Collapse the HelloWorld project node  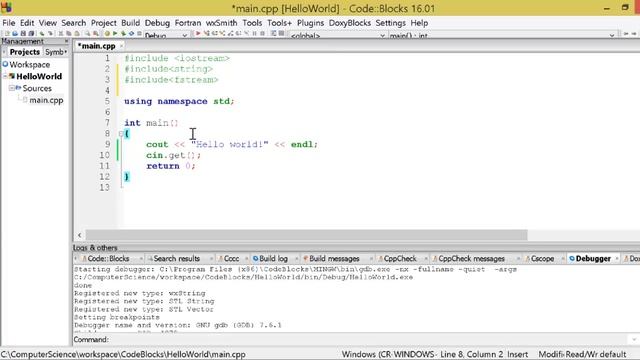coord(5,76)
